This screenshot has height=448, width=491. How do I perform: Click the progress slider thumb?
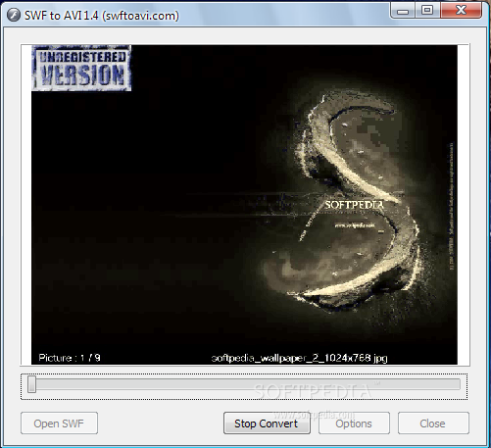click(31, 384)
